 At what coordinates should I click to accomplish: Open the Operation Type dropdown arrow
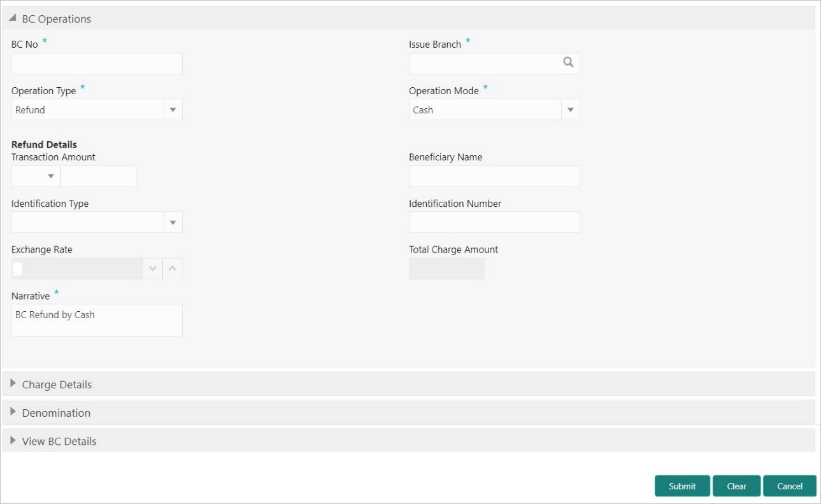coord(173,110)
